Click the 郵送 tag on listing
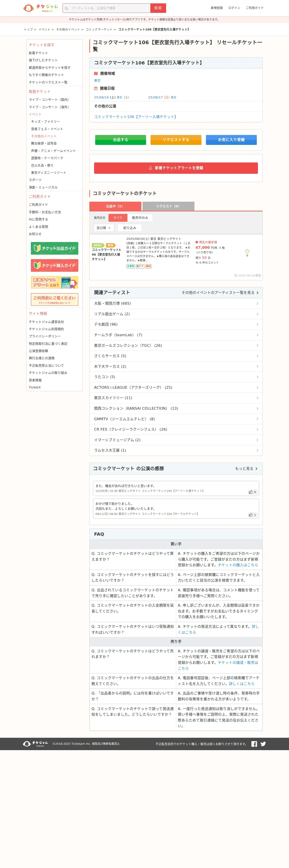 pos(148,266)
